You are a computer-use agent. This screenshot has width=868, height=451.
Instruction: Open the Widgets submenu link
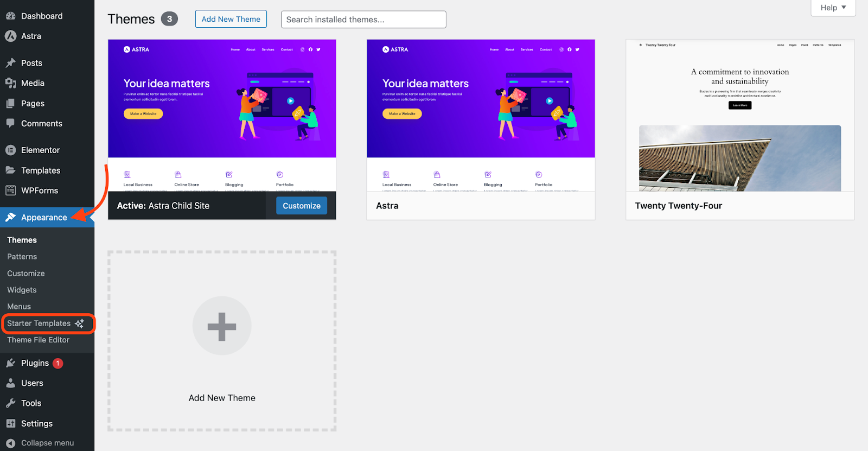click(22, 290)
